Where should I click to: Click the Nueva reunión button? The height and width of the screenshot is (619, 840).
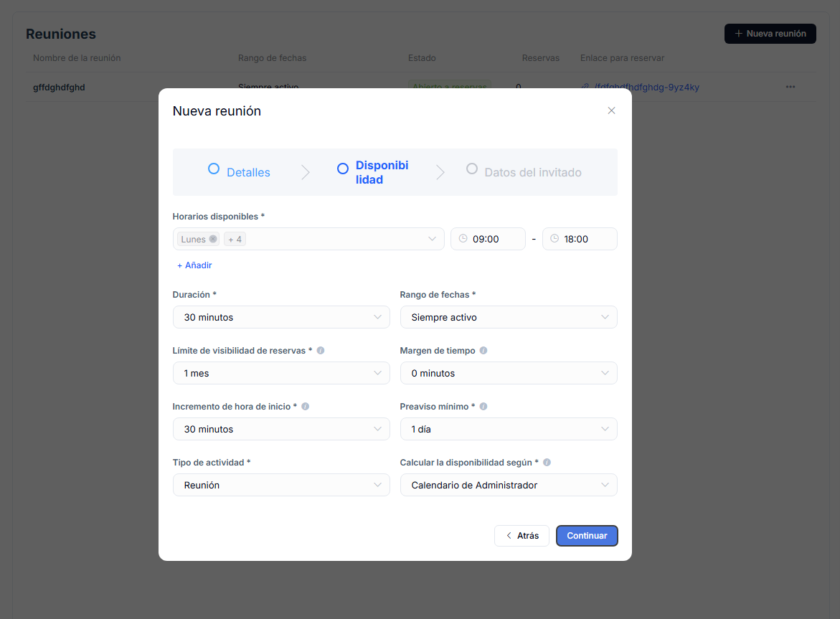coord(770,34)
